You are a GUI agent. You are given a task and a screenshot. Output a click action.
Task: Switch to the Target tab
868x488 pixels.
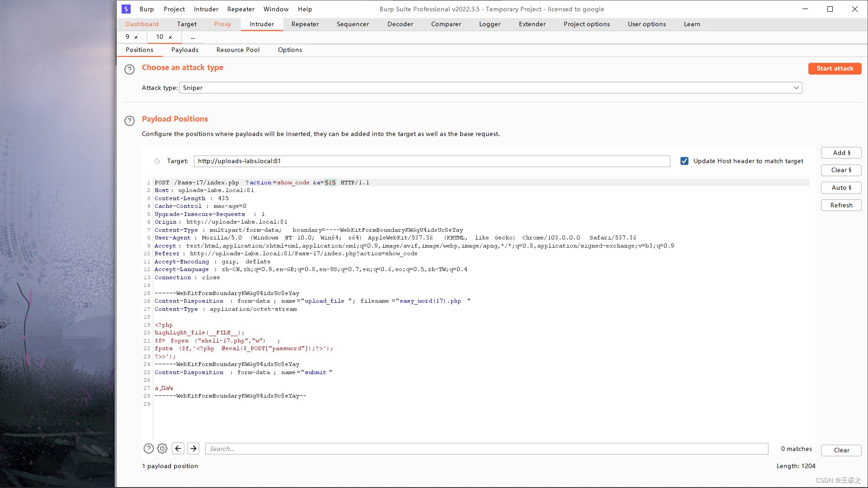187,24
